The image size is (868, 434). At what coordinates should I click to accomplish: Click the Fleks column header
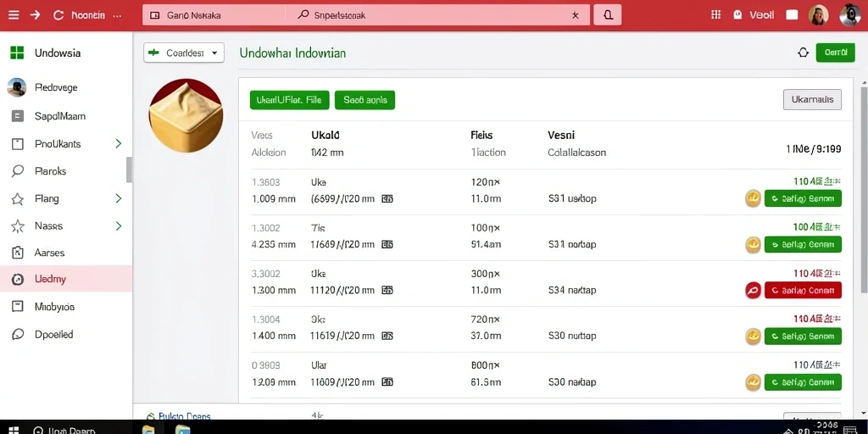(481, 135)
